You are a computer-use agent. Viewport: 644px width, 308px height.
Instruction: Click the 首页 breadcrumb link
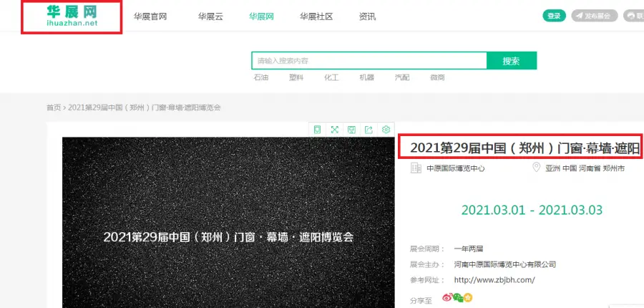tap(54, 107)
